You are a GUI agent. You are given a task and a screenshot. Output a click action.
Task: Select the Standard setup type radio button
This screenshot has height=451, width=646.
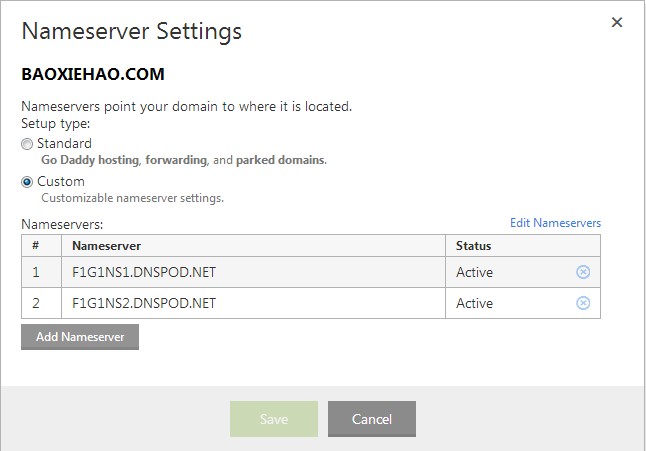point(28,144)
